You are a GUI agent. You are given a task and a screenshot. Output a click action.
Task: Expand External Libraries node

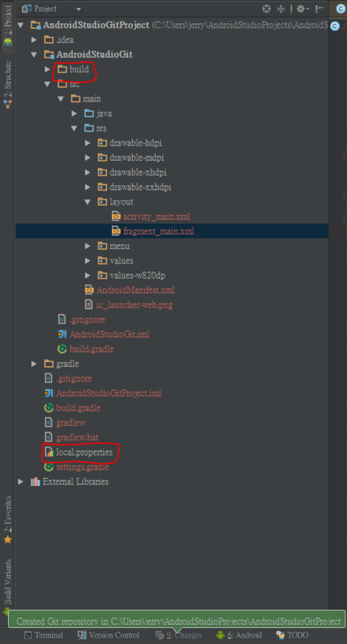coord(21,481)
